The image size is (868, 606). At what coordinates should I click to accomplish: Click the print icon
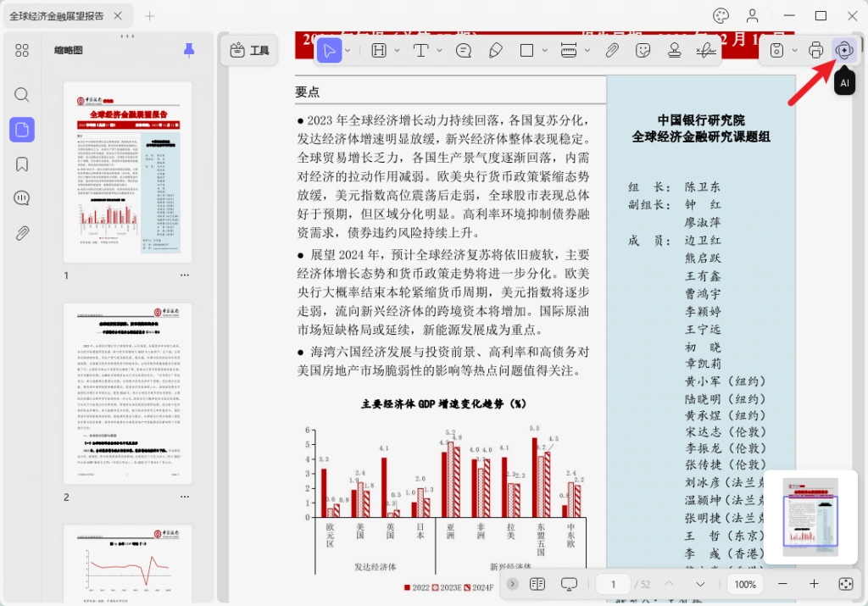pyautogui.click(x=815, y=50)
